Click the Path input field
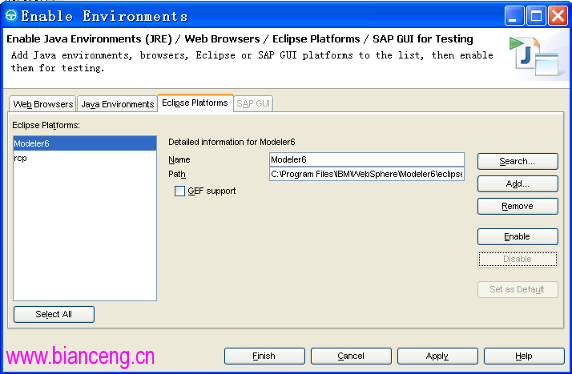 pyautogui.click(x=367, y=174)
